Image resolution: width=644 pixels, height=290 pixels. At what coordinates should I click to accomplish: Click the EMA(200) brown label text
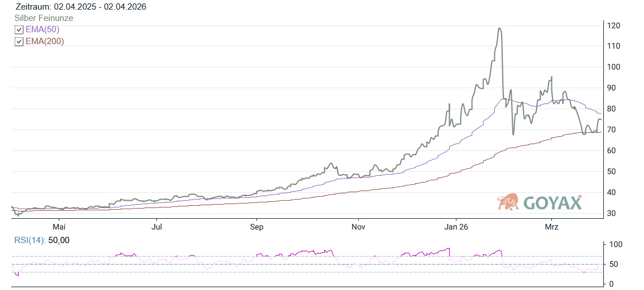point(45,42)
